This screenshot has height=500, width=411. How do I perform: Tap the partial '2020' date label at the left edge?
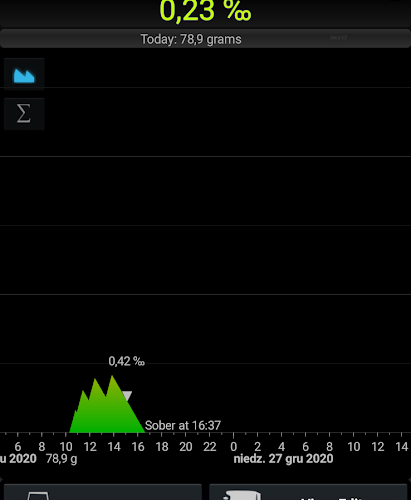18,459
